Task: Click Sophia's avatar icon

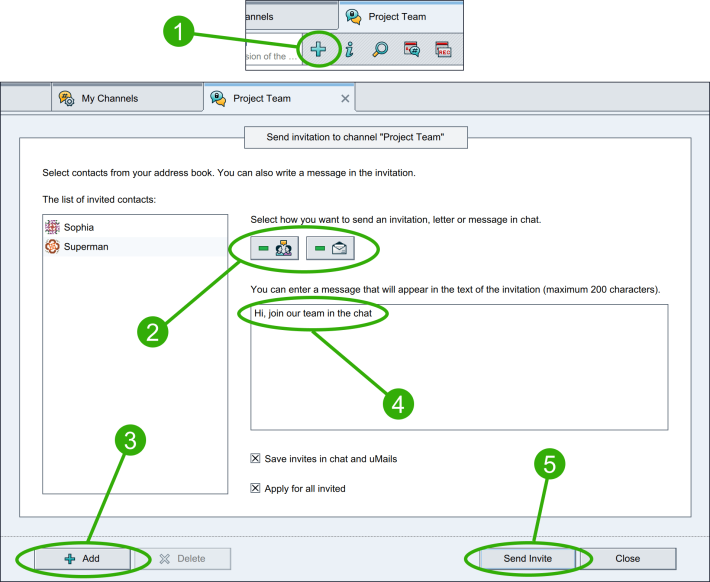Action: (52, 227)
